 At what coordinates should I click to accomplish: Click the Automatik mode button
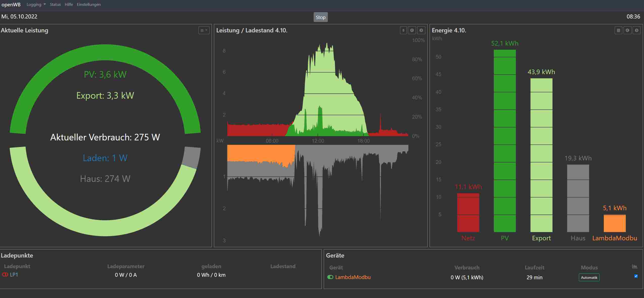point(589,278)
